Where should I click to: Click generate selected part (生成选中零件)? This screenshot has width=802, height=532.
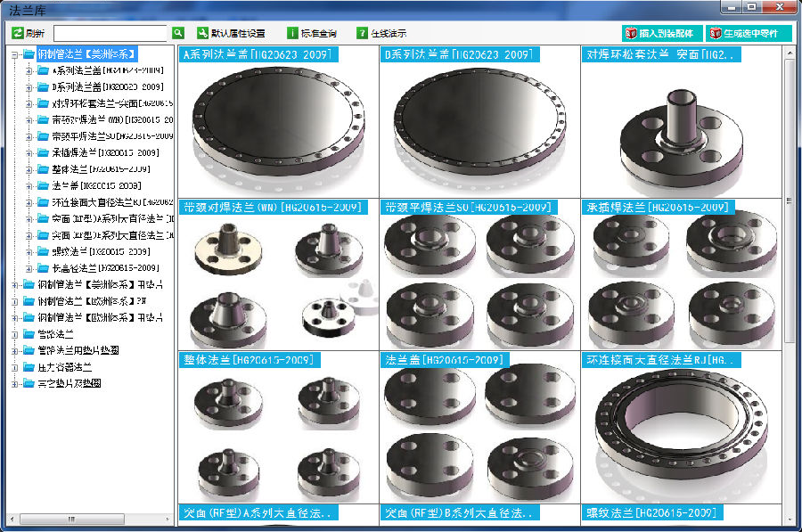749,33
